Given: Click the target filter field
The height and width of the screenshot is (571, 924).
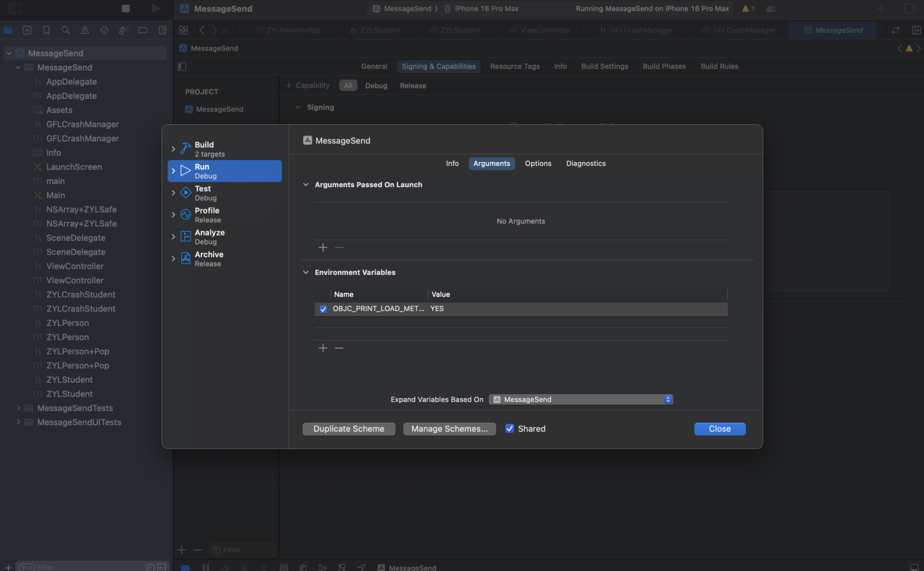Looking at the screenshot, I should coord(242,550).
